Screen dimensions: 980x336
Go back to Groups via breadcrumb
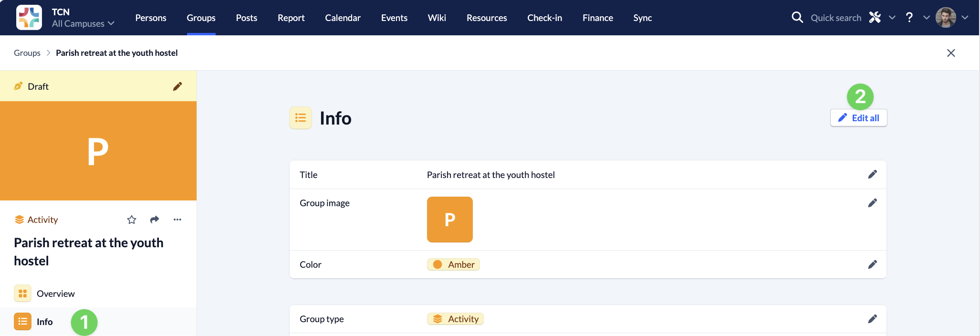[x=27, y=53]
